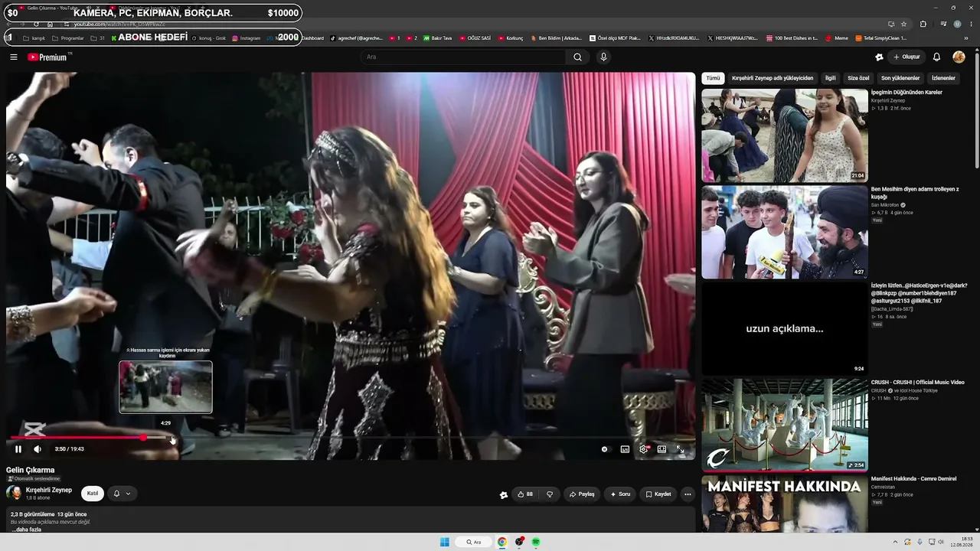The image size is (980, 551).
Task: Open the YouTube guide hamburger menu
Action: coord(14,57)
